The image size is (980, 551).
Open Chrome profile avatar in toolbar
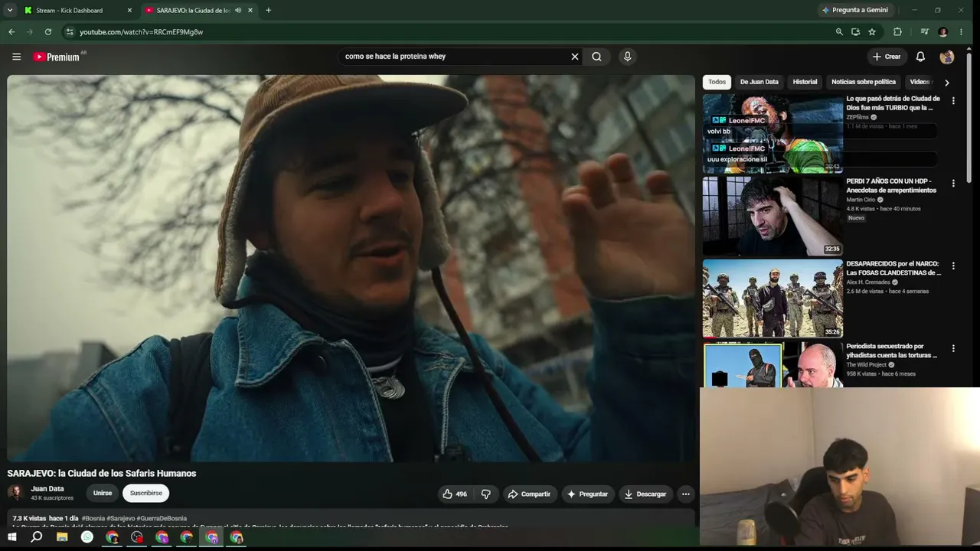943,32
